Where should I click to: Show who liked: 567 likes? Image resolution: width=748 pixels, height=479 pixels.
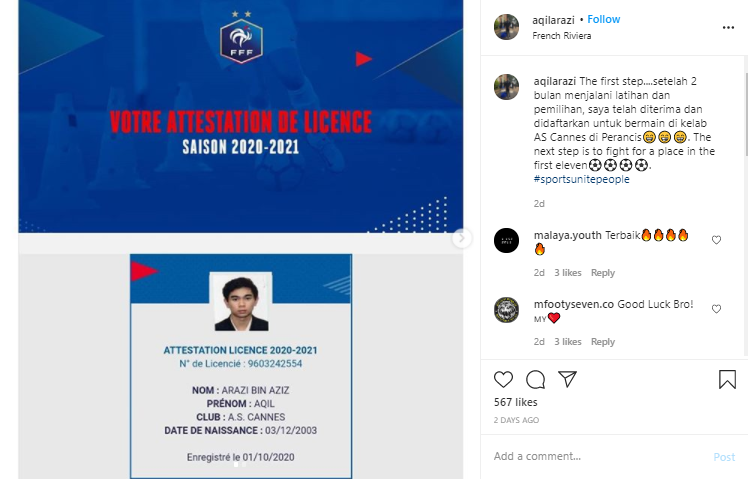516,402
